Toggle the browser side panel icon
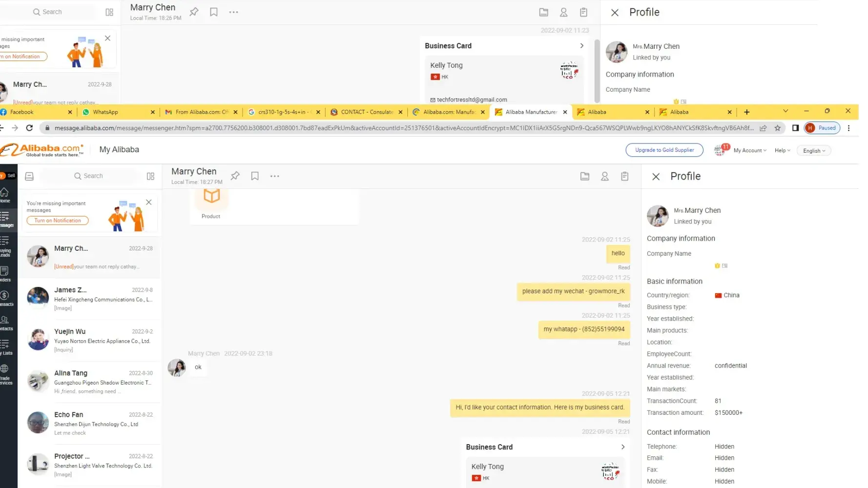 tap(795, 128)
